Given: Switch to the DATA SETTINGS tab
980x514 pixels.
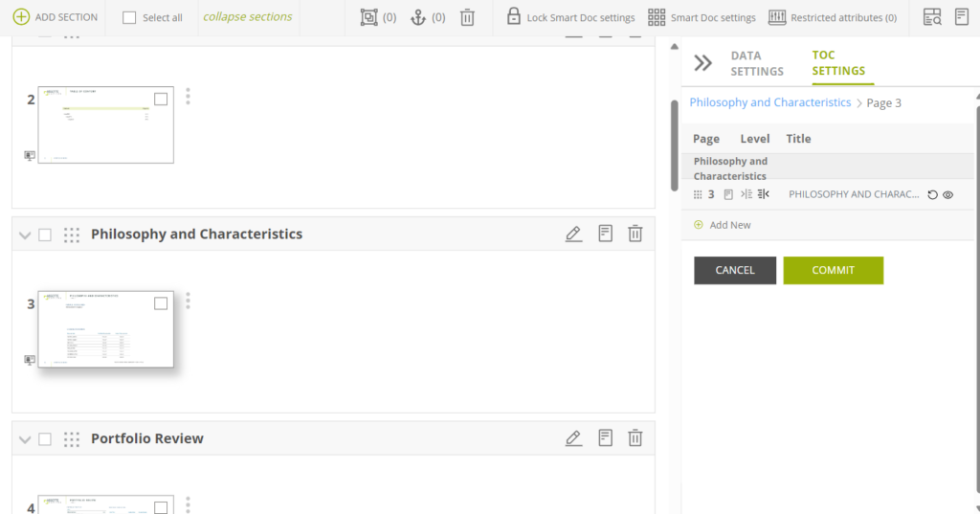Looking at the screenshot, I should 757,63.
